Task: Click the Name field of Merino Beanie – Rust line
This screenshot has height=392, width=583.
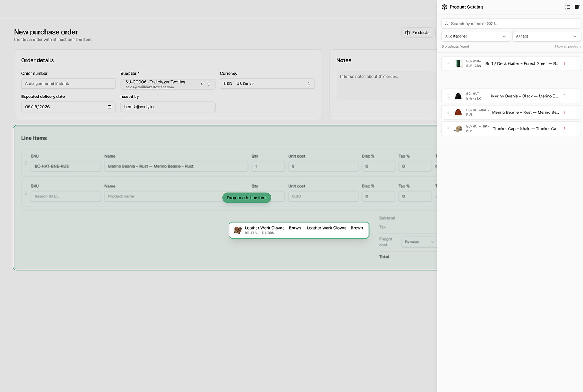Action: [176, 166]
